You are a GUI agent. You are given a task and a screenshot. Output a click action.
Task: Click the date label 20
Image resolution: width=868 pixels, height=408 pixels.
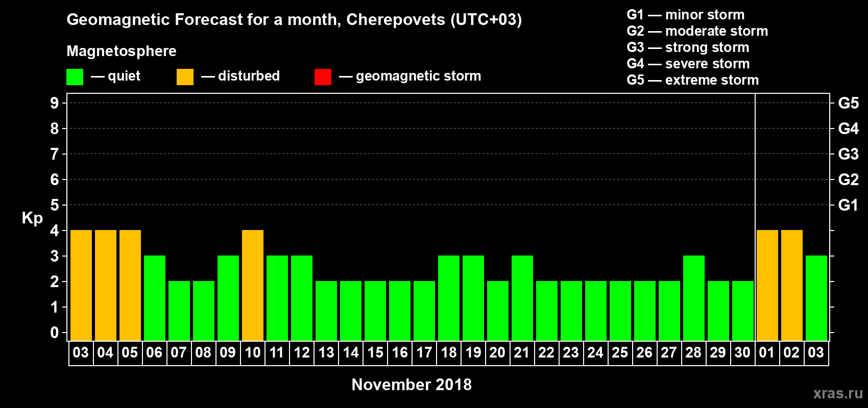point(497,352)
